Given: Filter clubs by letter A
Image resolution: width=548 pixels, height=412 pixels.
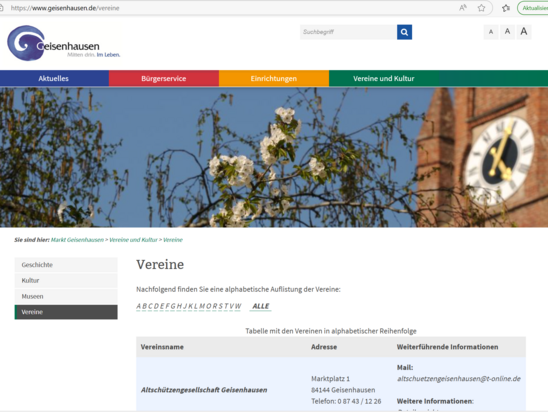Looking at the screenshot, I should click(x=138, y=306).
